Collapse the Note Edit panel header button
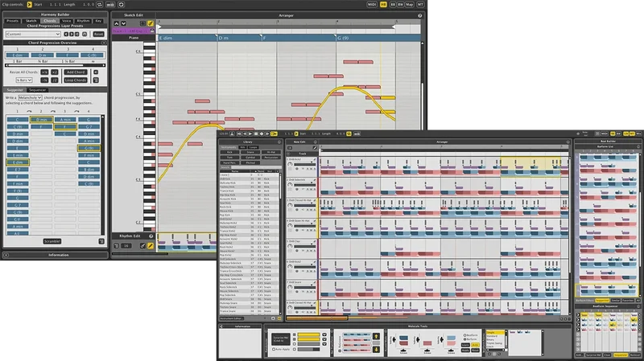This screenshot has width=644, height=361. click(315, 142)
